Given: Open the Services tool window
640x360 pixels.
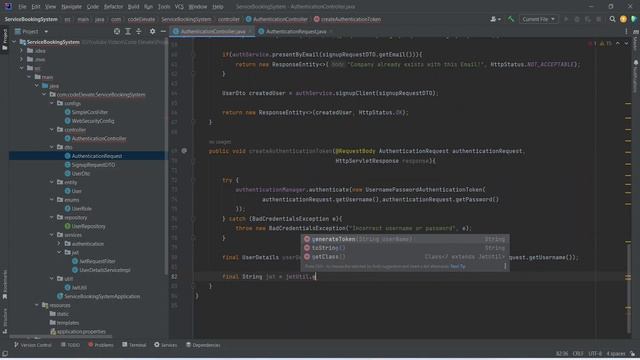Looking at the screenshot, I should point(165,345).
